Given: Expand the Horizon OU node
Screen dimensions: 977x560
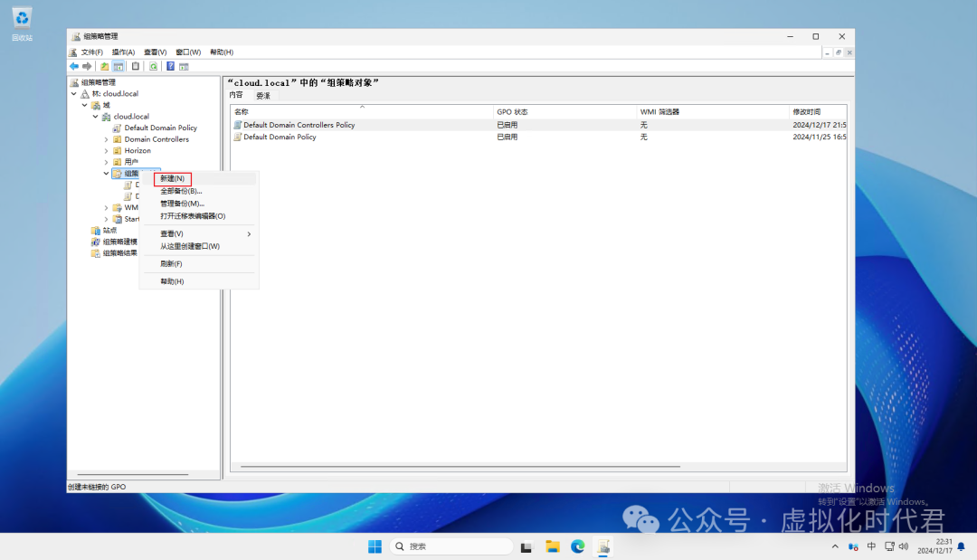Looking at the screenshot, I should [106, 151].
